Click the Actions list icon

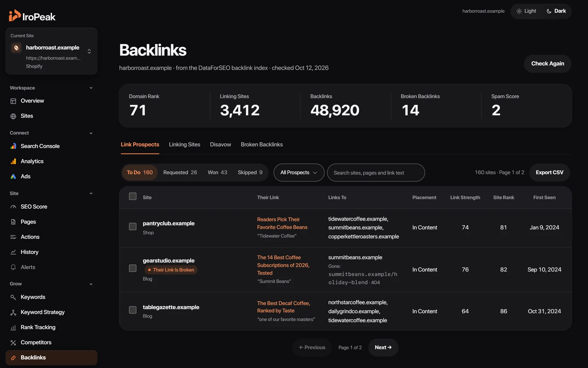click(13, 237)
